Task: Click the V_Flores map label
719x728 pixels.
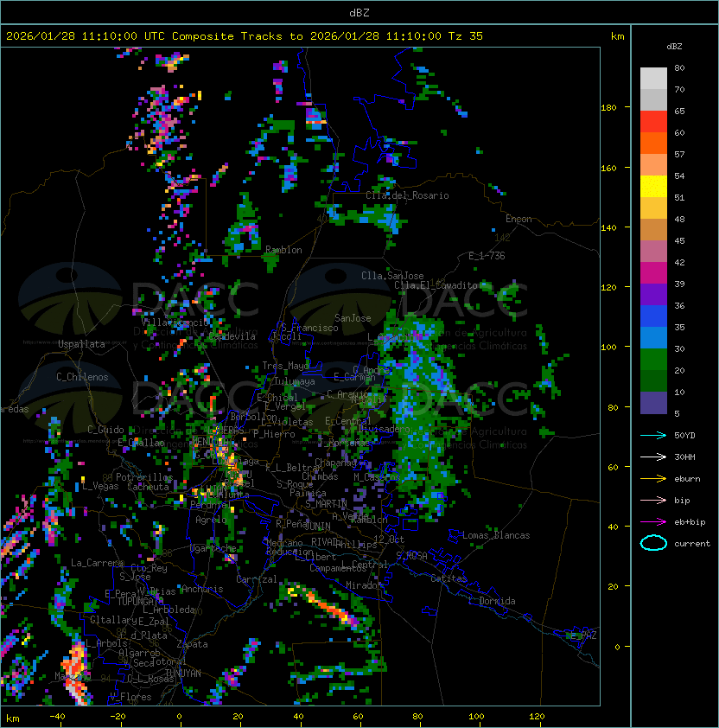Action: (x=130, y=697)
